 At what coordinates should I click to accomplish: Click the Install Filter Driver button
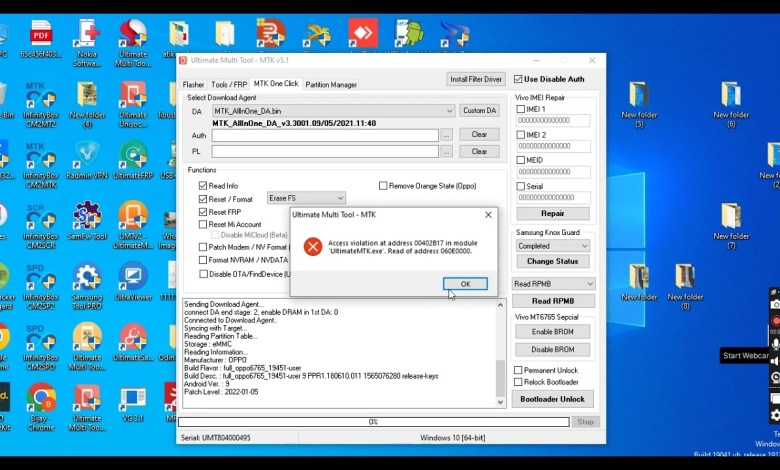coord(475,79)
